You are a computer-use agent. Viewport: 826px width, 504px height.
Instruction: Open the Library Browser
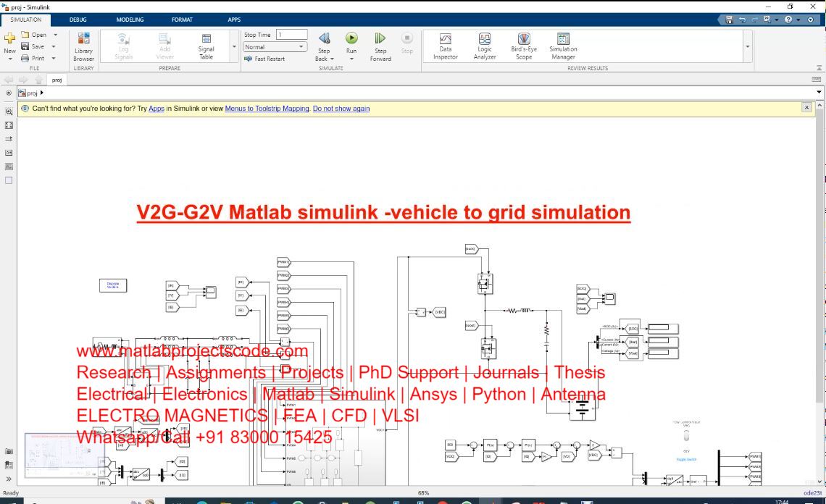83,45
